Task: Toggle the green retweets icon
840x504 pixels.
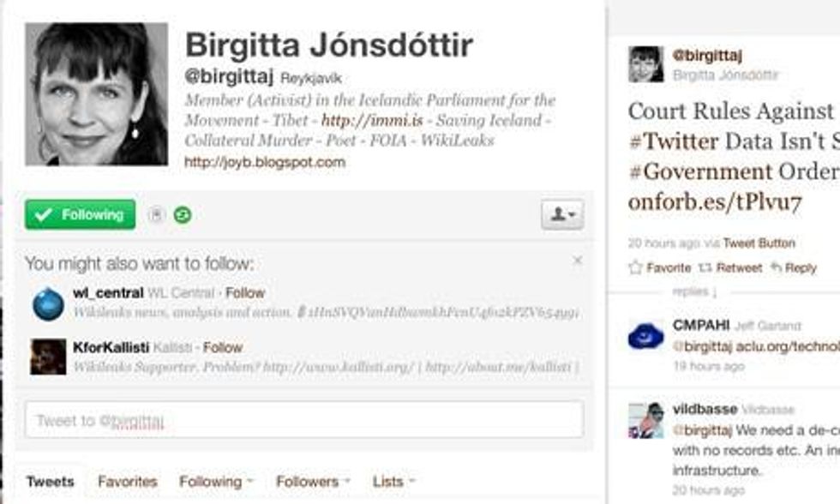Action: coord(183,215)
